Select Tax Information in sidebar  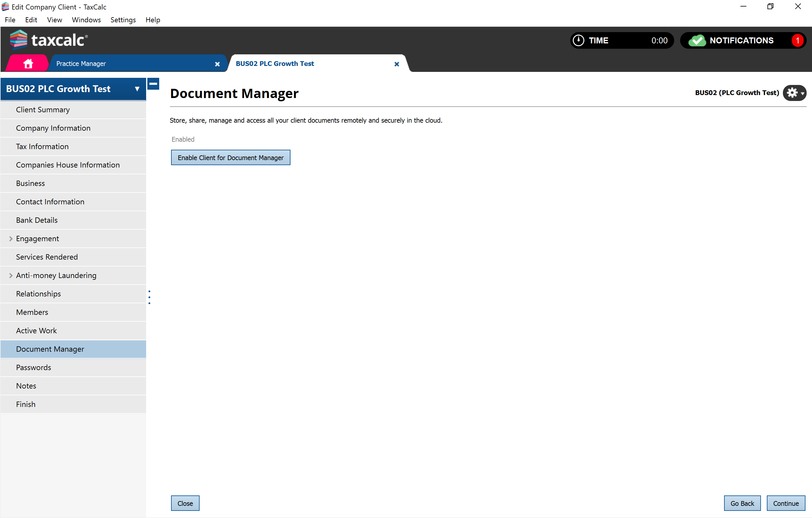pyautogui.click(x=73, y=147)
